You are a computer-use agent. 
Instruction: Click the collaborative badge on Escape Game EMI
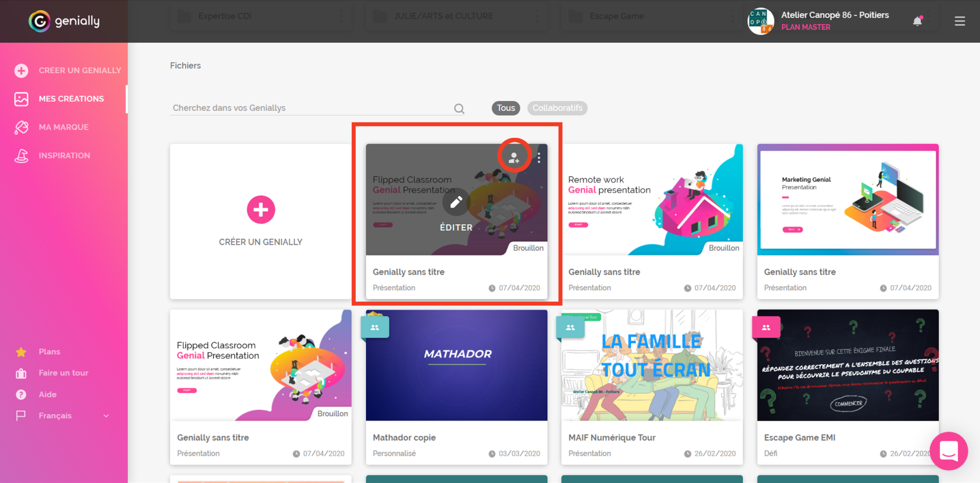767,327
